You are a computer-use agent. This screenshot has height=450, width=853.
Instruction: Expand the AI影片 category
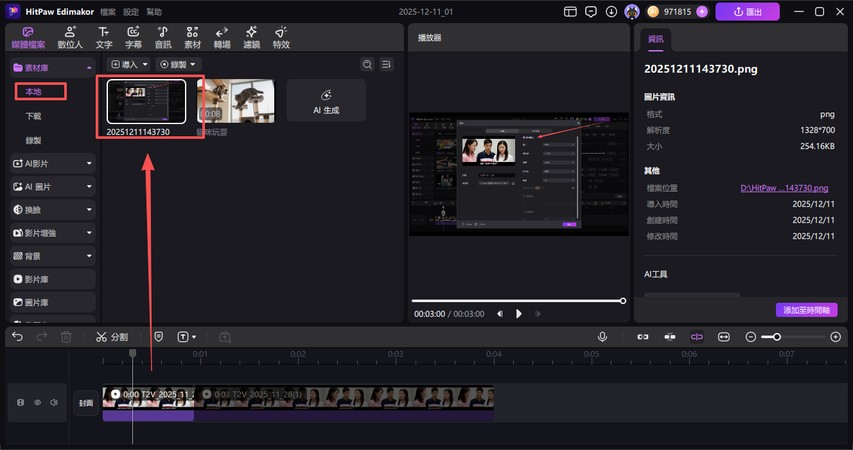click(52, 162)
